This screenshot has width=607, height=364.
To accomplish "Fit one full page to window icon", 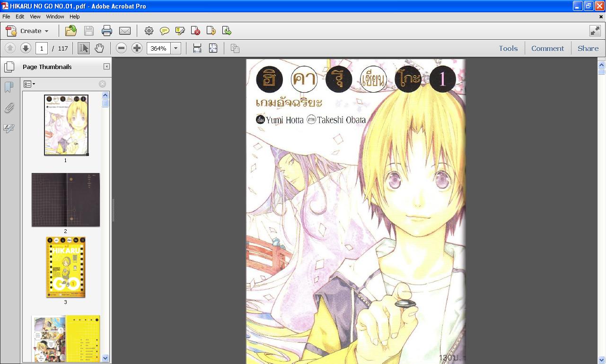I will click(x=213, y=48).
